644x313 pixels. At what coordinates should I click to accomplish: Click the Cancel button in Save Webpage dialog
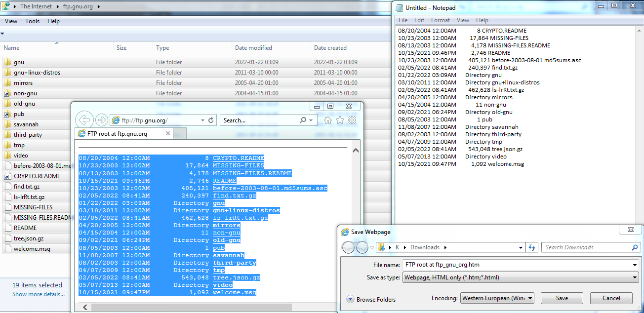click(x=611, y=298)
